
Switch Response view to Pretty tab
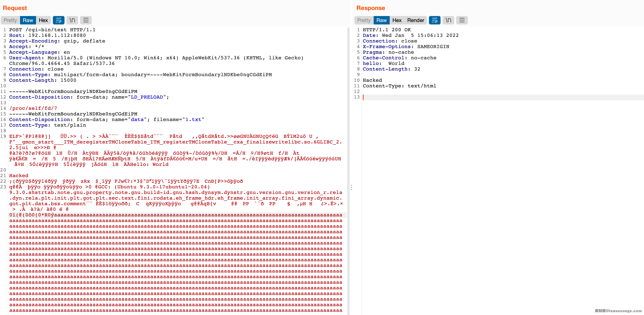click(364, 20)
